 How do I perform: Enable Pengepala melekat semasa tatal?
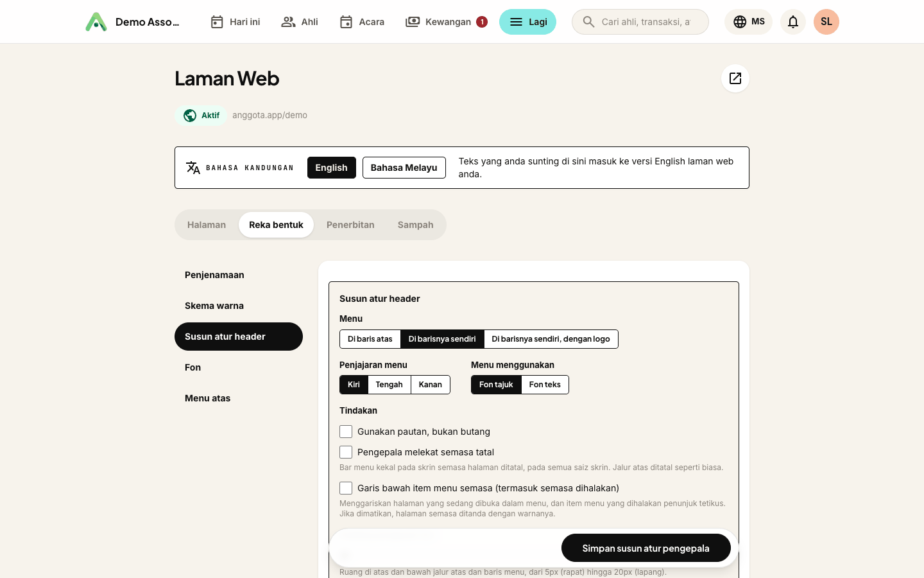346,452
